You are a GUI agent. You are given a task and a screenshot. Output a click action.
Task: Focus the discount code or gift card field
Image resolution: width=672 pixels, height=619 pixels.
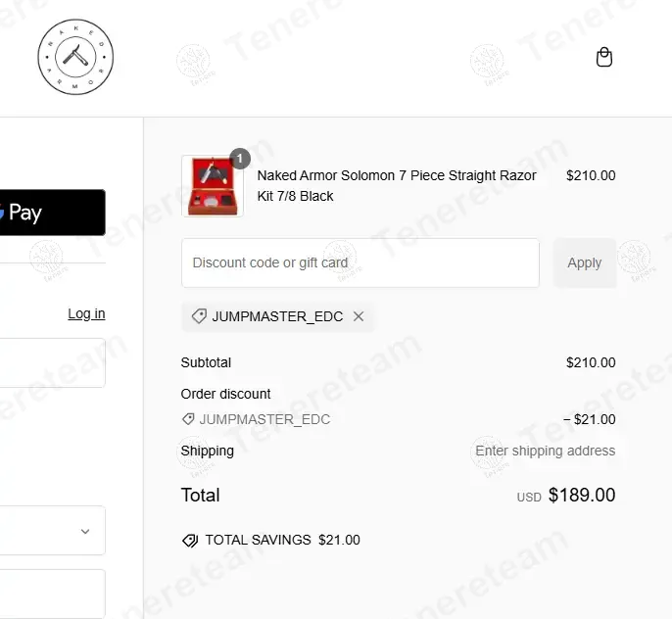(x=360, y=262)
